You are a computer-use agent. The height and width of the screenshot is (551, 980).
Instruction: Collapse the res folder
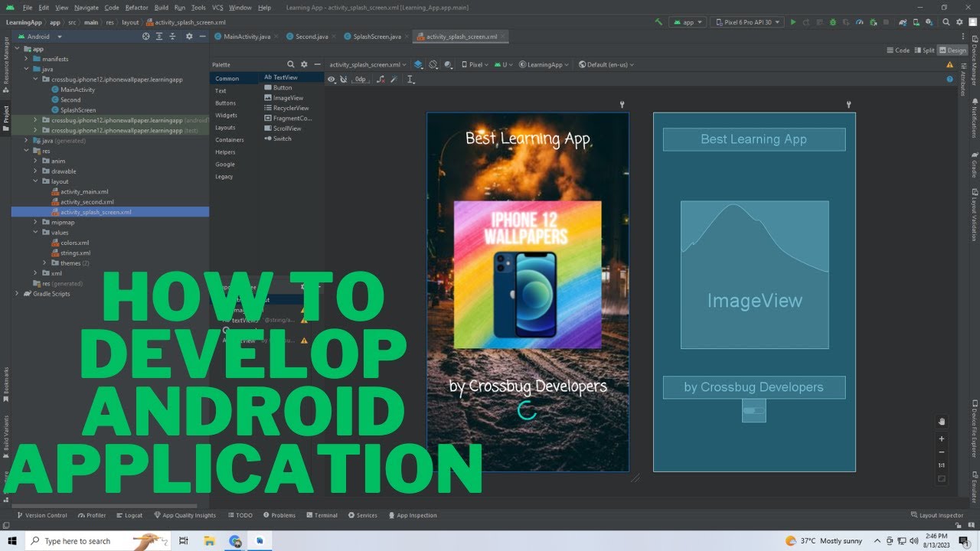coord(27,151)
